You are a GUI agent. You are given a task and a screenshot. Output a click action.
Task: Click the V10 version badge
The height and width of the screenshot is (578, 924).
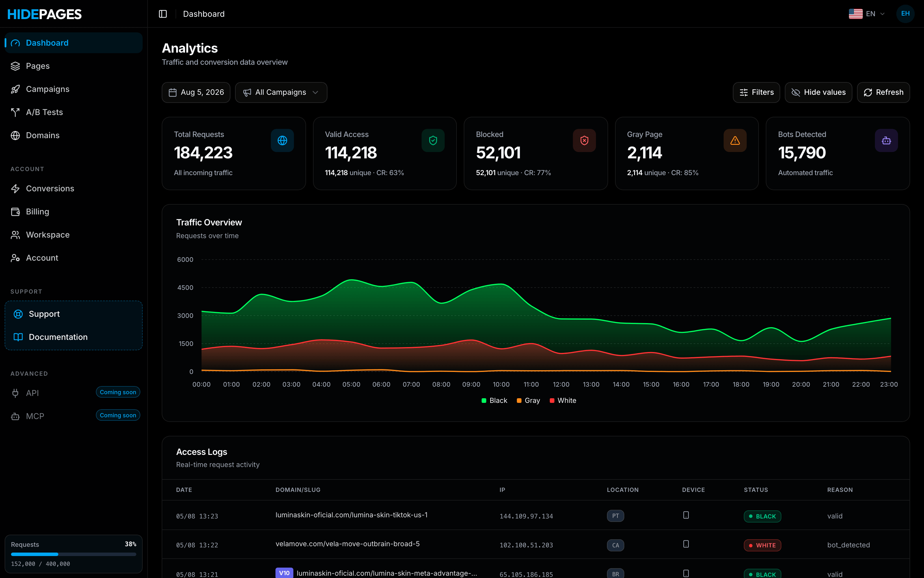(x=284, y=573)
